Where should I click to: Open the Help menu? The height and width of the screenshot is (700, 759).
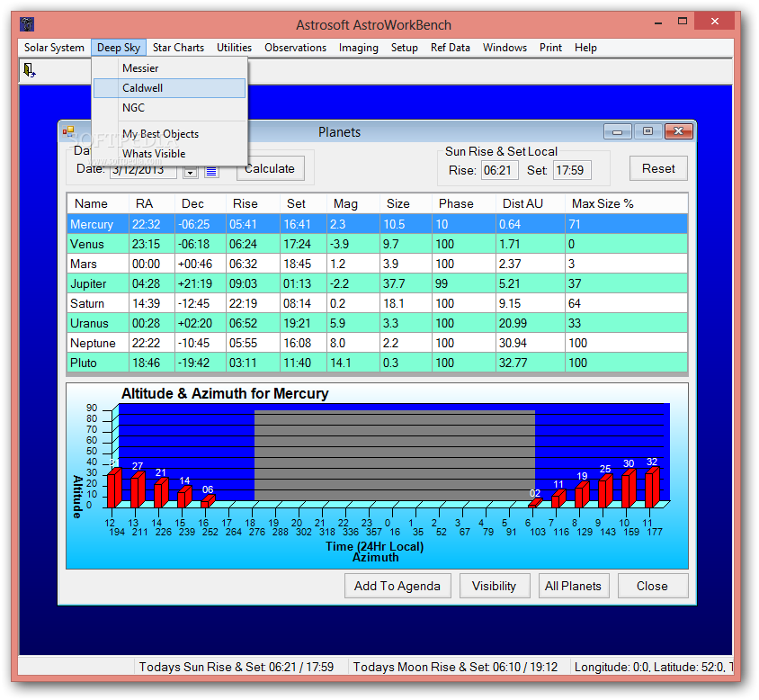585,48
